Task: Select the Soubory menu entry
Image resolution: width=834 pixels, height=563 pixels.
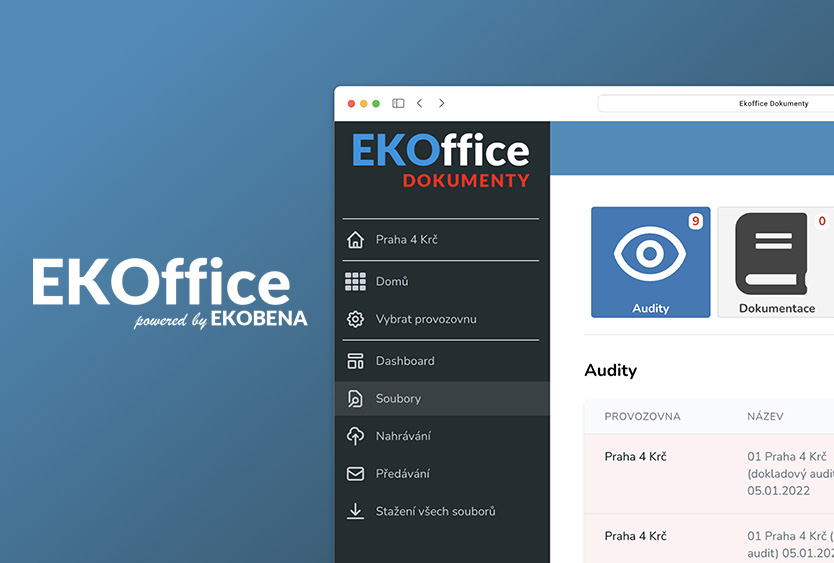Action: [x=442, y=399]
